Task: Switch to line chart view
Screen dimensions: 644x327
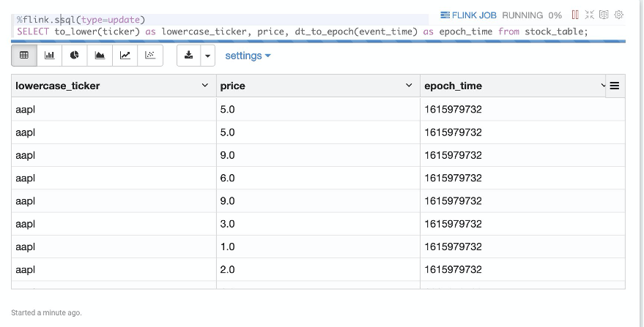Action: point(125,56)
